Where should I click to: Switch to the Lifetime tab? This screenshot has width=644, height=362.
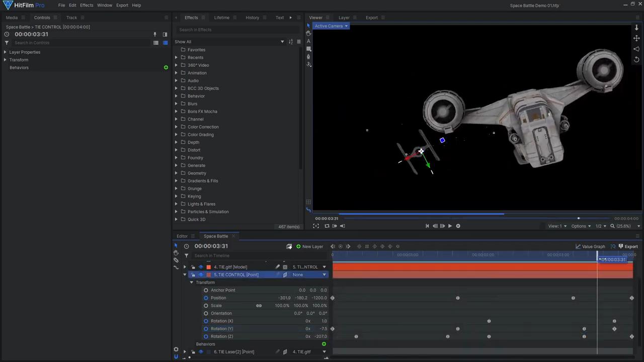(222, 18)
